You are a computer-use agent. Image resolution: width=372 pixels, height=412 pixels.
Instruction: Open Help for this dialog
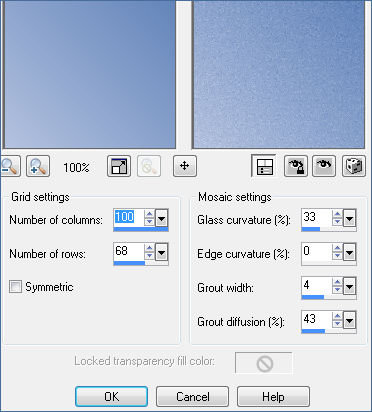[x=273, y=396]
